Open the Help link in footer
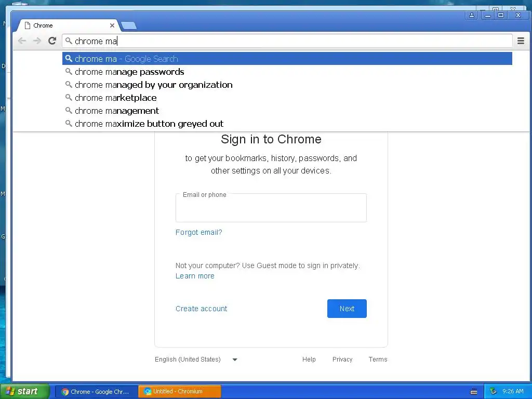Image resolution: width=532 pixels, height=399 pixels. [309, 360]
